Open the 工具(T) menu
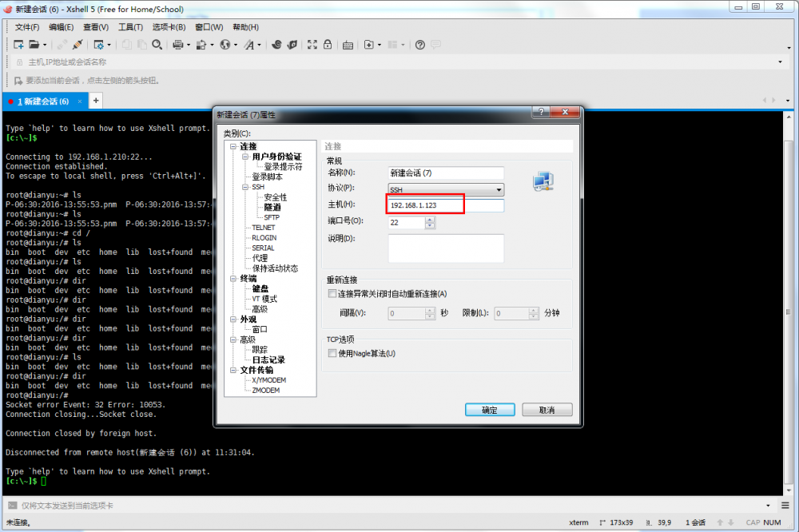The width and height of the screenshot is (799, 532). point(130,27)
